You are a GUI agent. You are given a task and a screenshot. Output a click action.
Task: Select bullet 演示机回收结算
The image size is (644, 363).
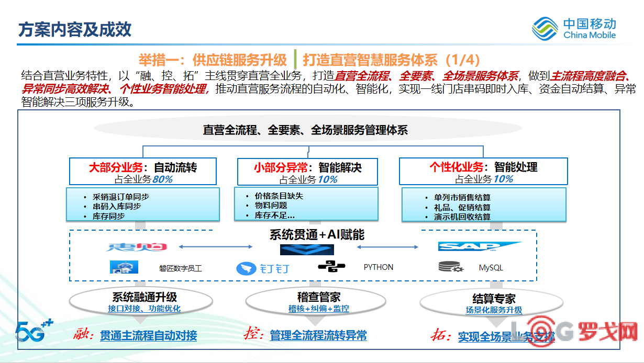coord(462,217)
